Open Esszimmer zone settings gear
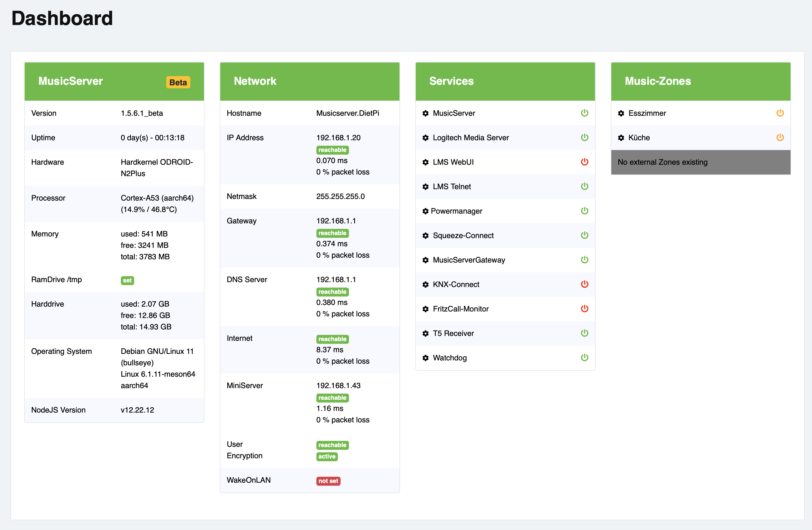This screenshot has height=530, width=812. (621, 113)
